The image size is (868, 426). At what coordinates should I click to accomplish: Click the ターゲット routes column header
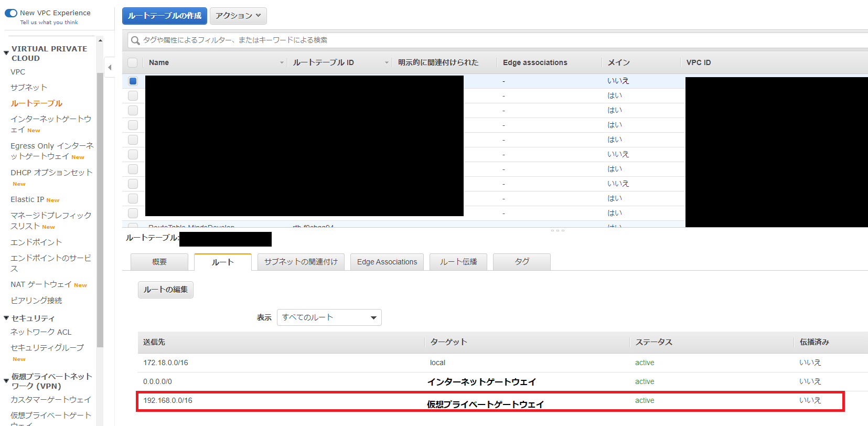448,342
